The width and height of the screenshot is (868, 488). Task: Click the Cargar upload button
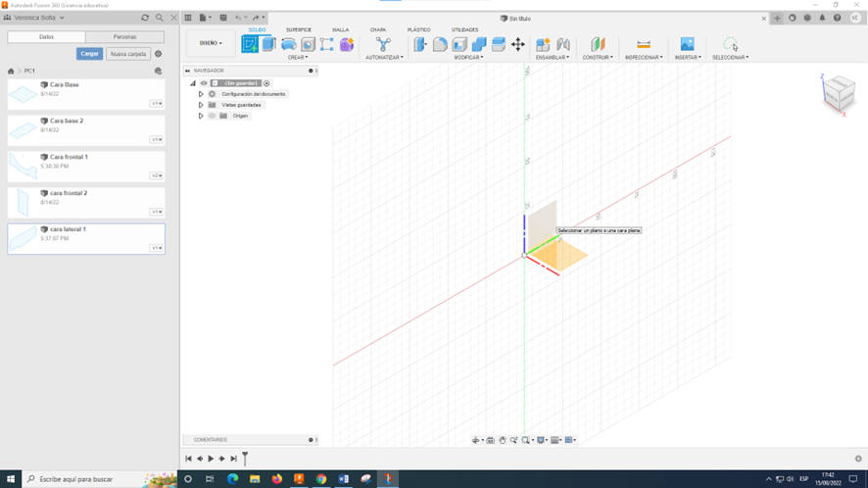[x=89, y=54]
